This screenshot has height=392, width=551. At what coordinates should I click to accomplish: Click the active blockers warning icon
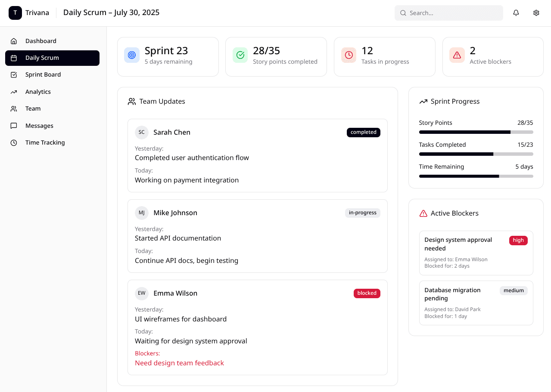457,55
